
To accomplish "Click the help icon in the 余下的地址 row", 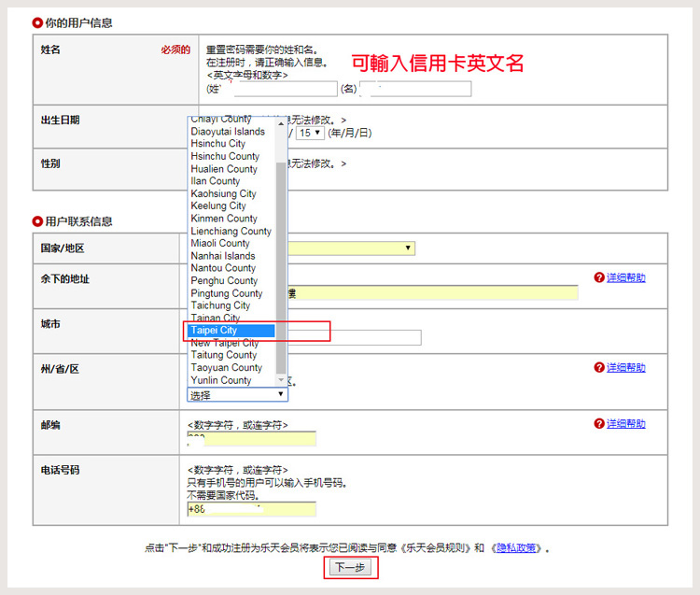I will pos(599,278).
